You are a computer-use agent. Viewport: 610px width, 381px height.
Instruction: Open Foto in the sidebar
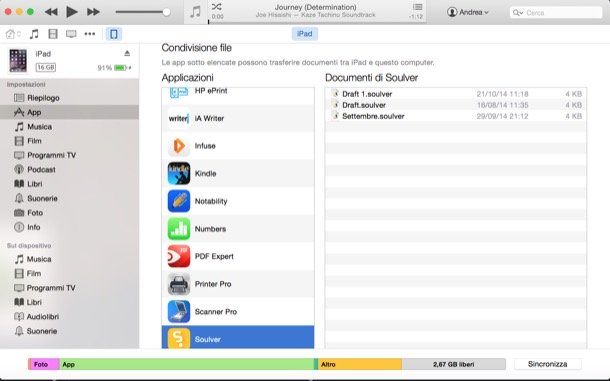click(69, 213)
